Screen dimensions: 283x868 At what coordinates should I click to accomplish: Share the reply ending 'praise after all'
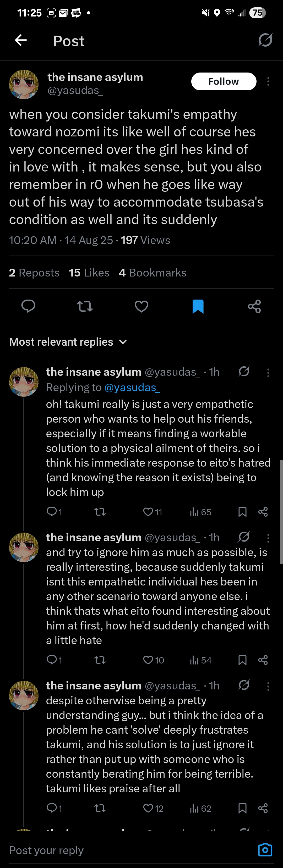pyautogui.click(x=263, y=808)
